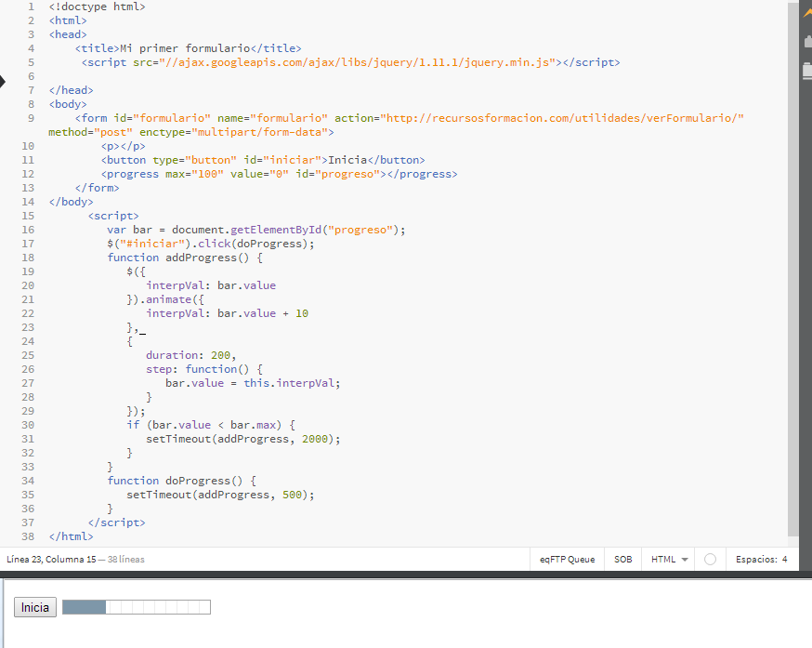812x648 pixels.
Task: Open Live Preview with the lightning bolt icon
Action: (x=806, y=14)
